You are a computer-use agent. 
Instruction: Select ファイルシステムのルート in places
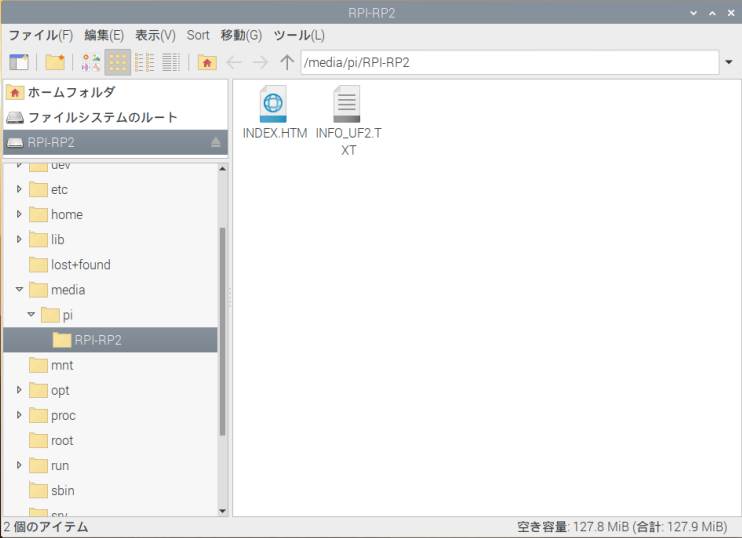click(115, 117)
